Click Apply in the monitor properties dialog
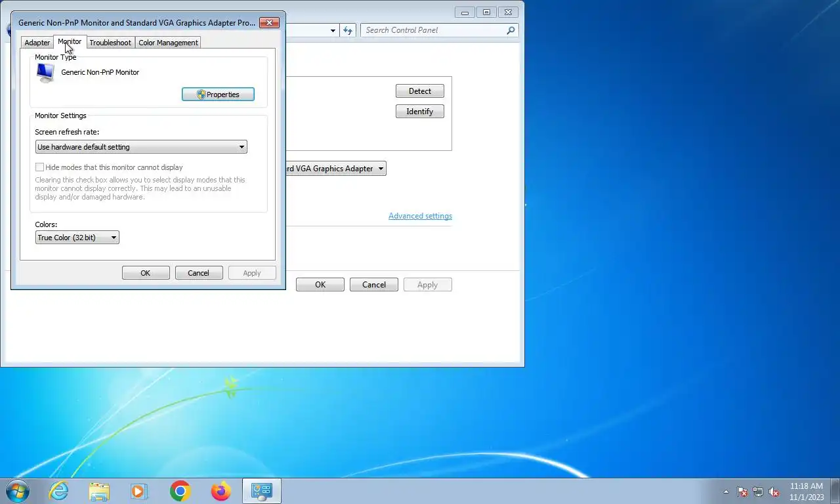This screenshot has width=840, height=504. pos(252,273)
